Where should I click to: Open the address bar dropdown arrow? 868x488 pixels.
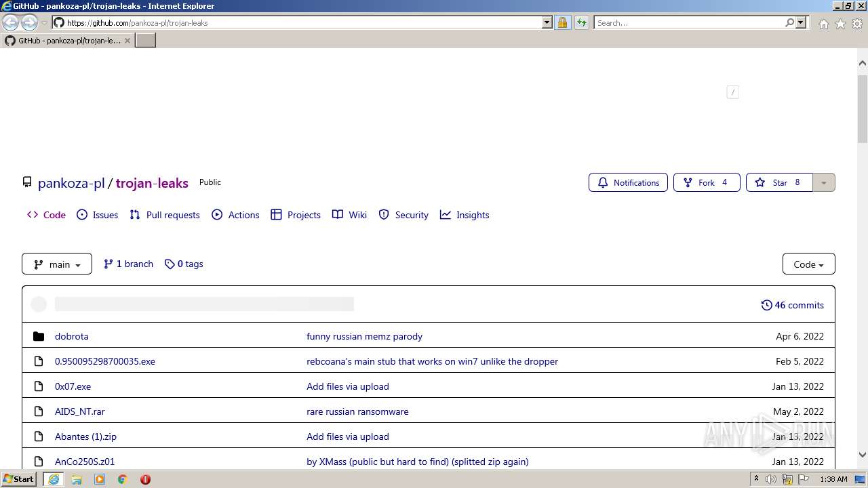[547, 22]
